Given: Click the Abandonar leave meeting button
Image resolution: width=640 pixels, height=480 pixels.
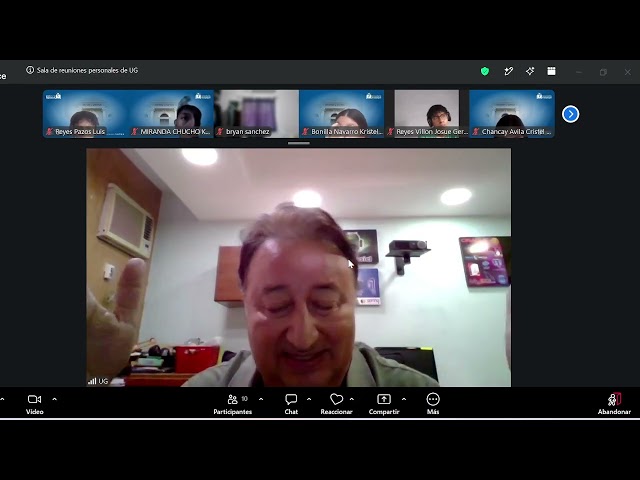Looking at the screenshot, I should (x=614, y=404).
